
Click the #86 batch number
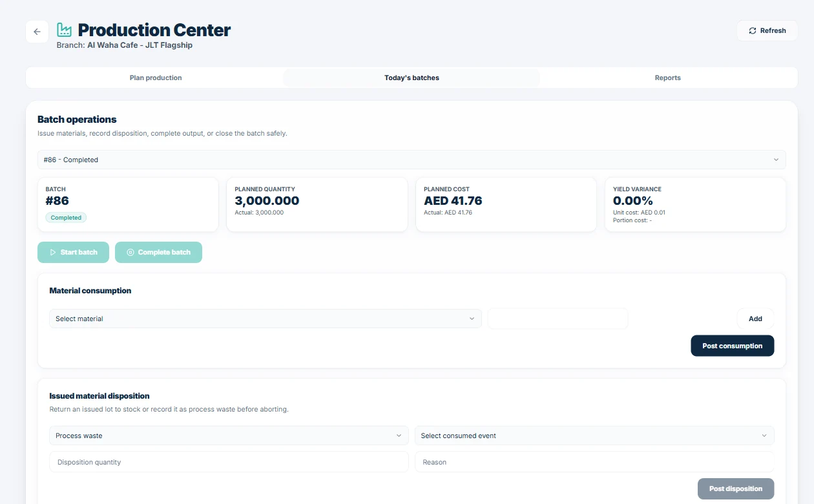click(x=57, y=201)
